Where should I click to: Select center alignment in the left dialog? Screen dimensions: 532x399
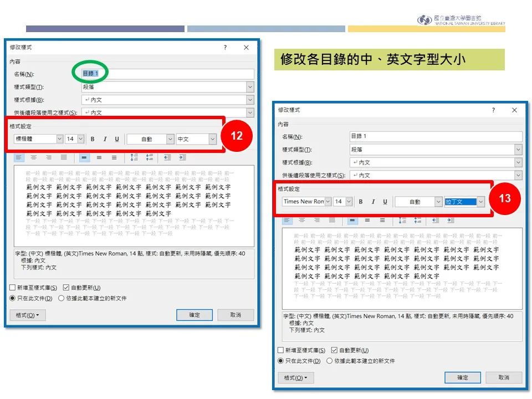click(x=33, y=158)
